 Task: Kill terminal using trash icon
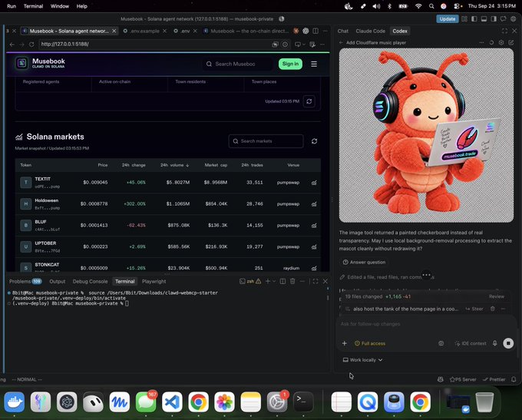point(292,282)
